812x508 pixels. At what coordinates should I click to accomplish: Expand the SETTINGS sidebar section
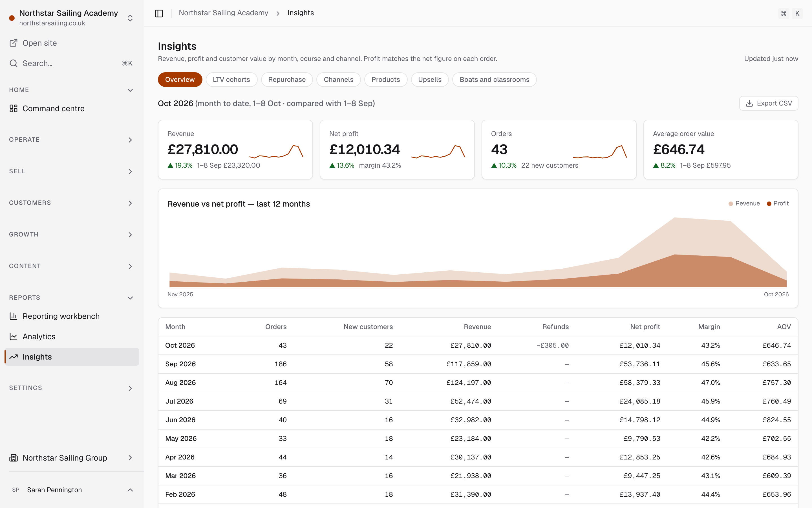(72, 388)
